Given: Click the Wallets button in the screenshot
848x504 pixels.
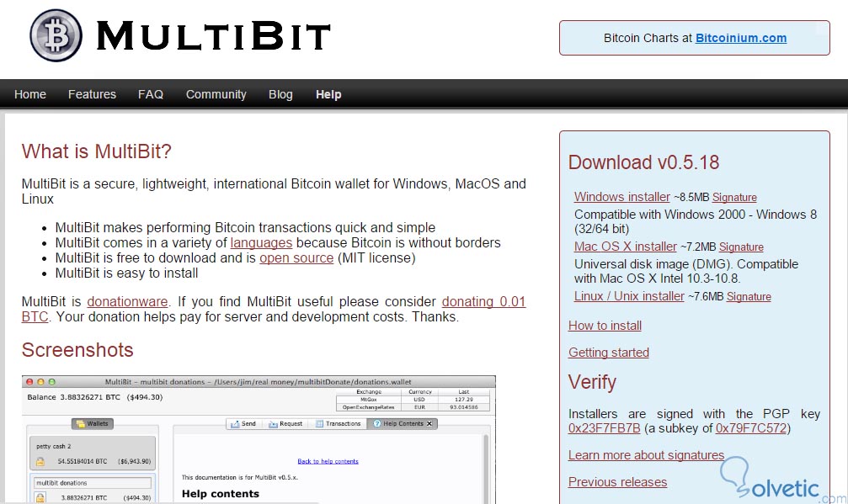Looking at the screenshot, I should click(x=93, y=424).
